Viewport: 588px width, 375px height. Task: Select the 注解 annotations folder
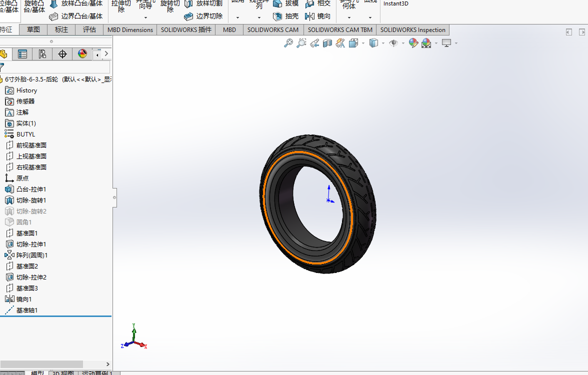point(17,112)
